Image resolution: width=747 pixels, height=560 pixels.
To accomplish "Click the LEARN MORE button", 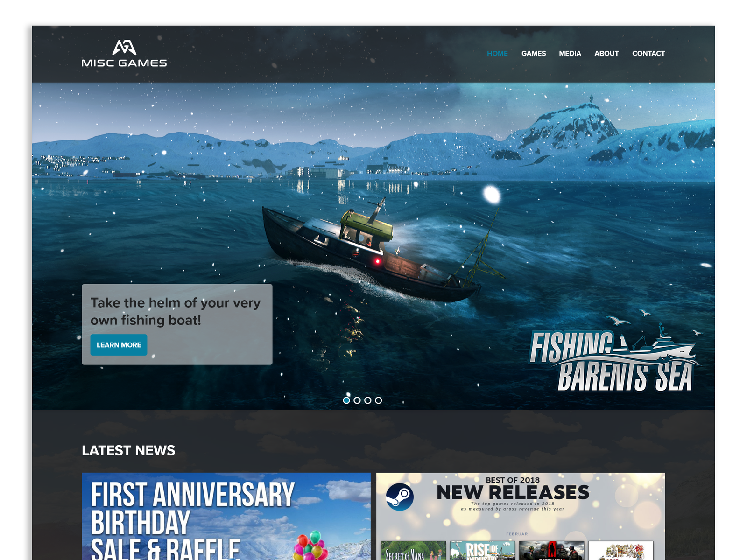I will point(119,345).
